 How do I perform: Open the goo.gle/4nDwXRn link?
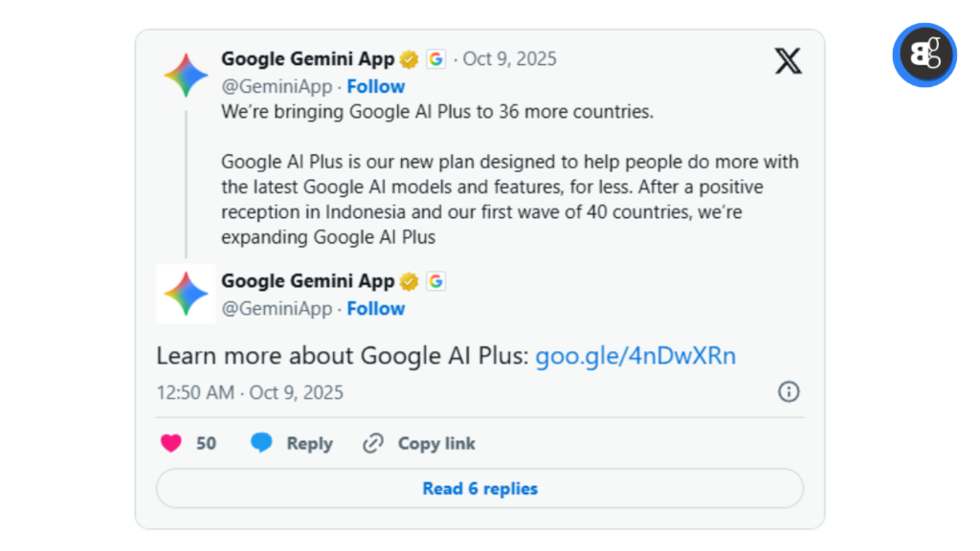(635, 355)
